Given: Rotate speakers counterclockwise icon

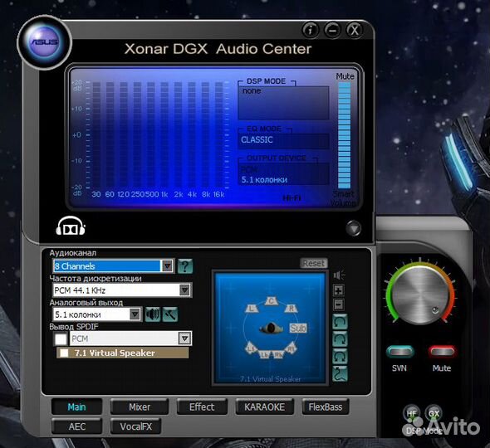Looking at the screenshot, I should click(340, 322).
